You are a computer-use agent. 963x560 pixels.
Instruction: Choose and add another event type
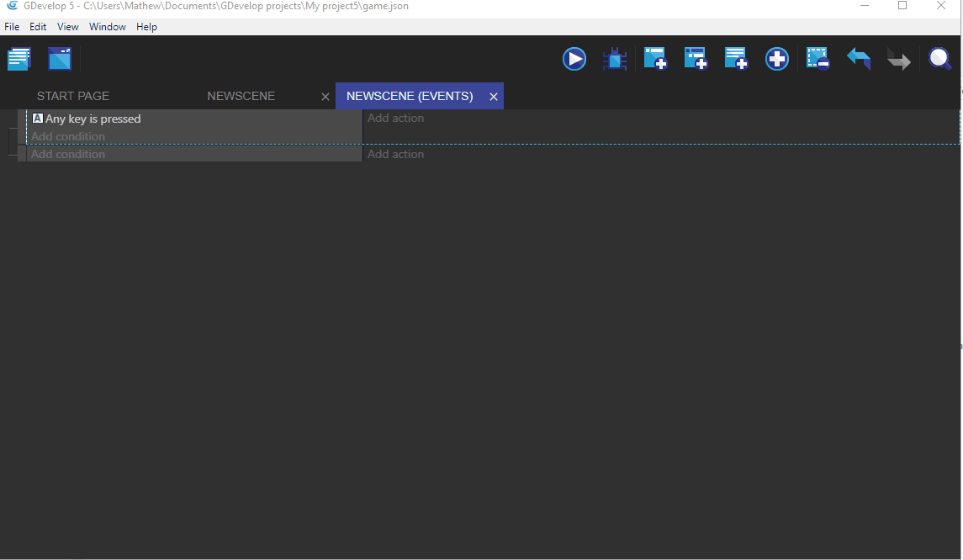(x=776, y=58)
